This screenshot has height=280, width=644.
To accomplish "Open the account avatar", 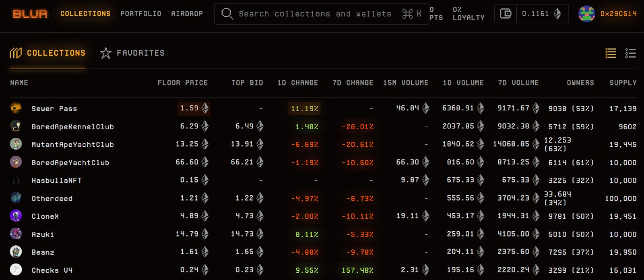I will pos(586,14).
